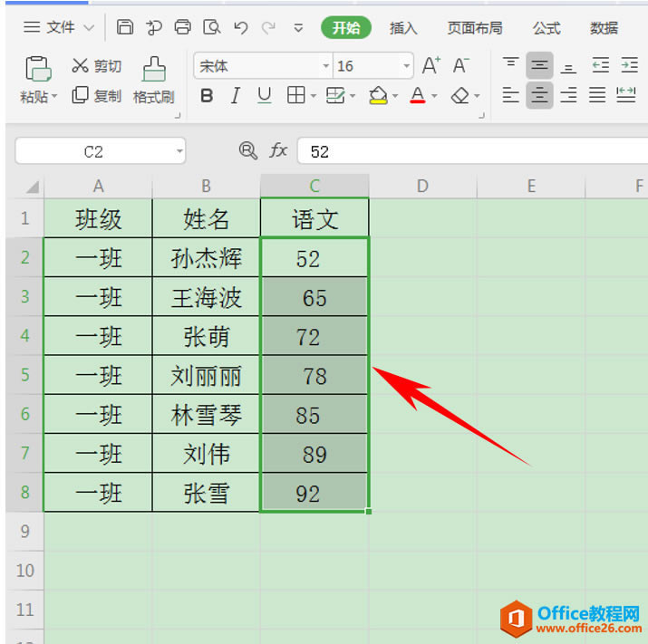
Task: Toggle Italic formatting
Action: tap(236, 96)
